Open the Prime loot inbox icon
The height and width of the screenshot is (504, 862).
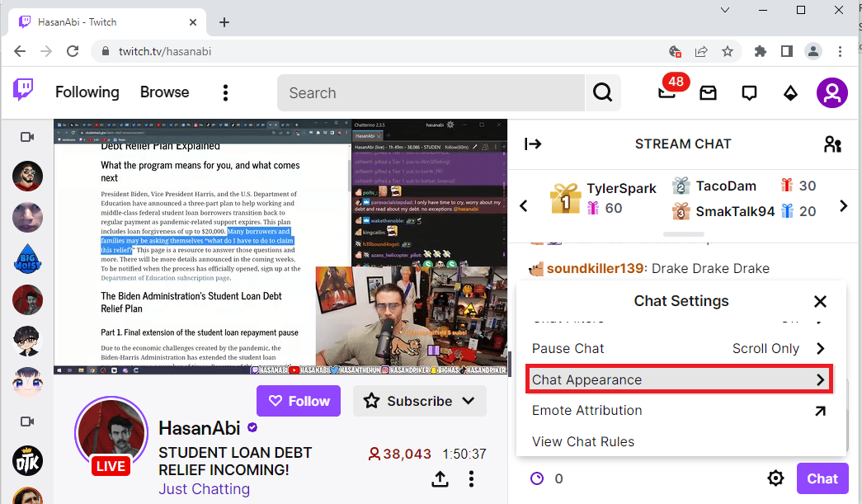pyautogui.click(x=708, y=93)
